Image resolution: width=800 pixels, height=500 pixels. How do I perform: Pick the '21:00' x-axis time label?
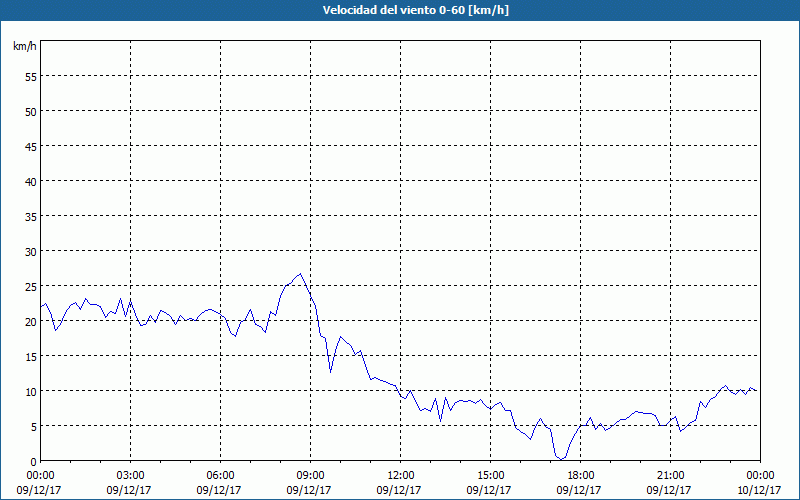pyautogui.click(x=670, y=476)
